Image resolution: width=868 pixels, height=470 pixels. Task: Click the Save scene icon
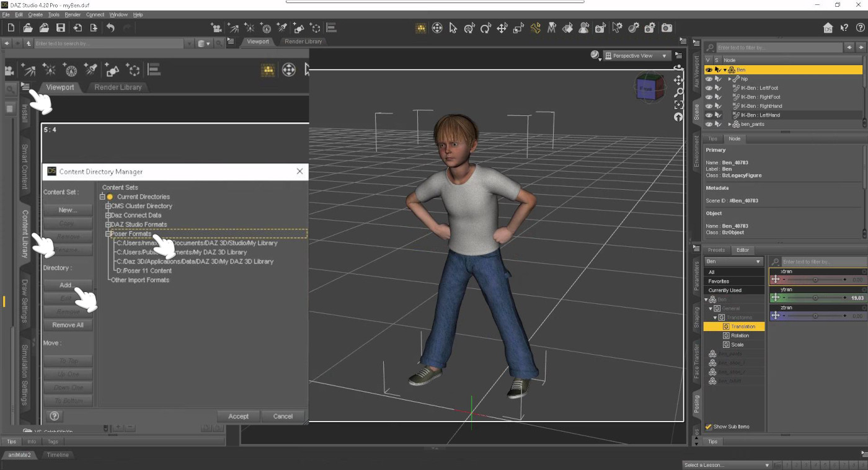coord(60,27)
